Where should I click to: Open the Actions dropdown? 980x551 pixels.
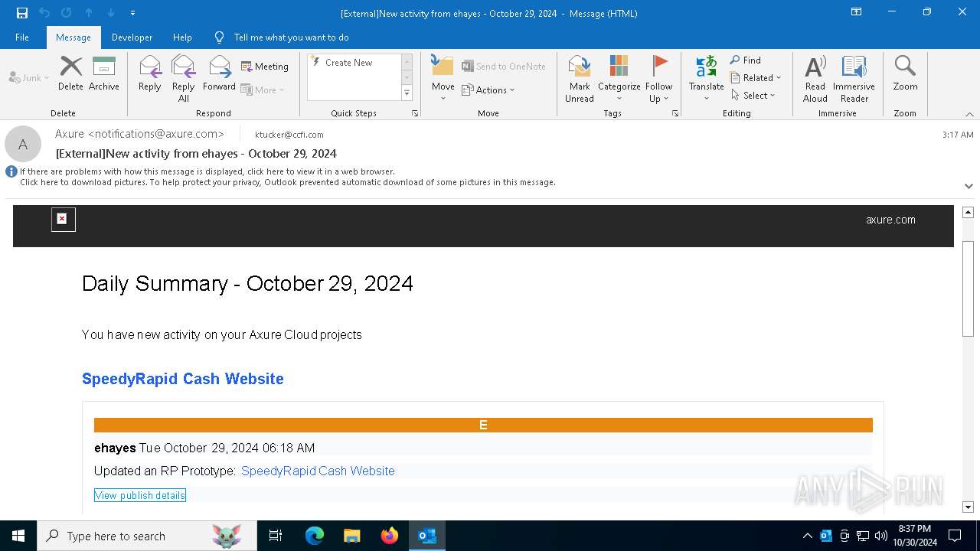(488, 90)
